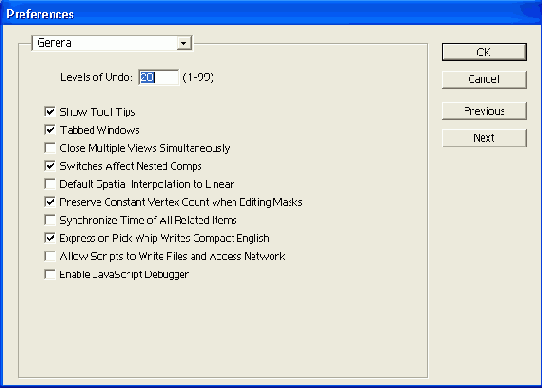Allow Scripts to Write Files and Access Network

pos(50,256)
